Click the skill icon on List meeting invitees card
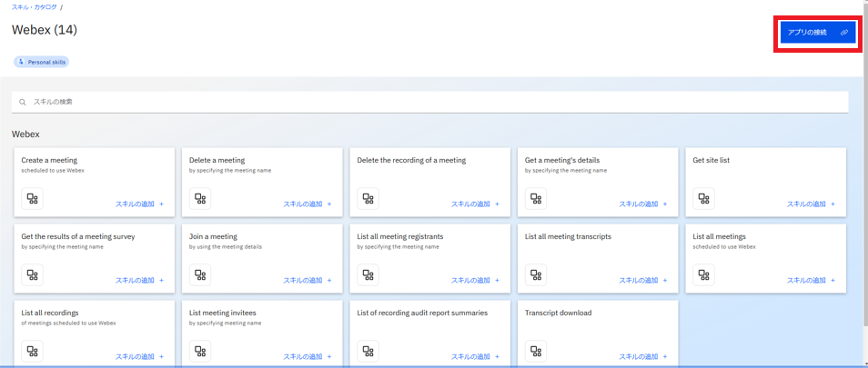868x368 pixels. coord(200,351)
